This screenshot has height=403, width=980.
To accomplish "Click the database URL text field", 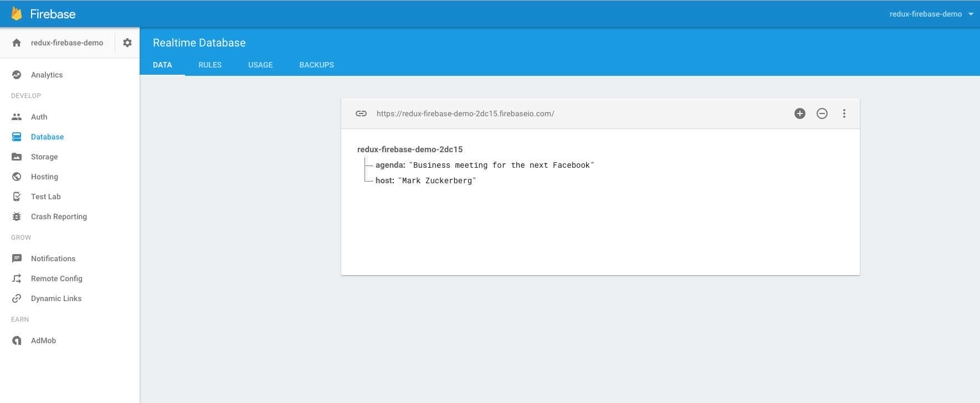I will coord(465,113).
